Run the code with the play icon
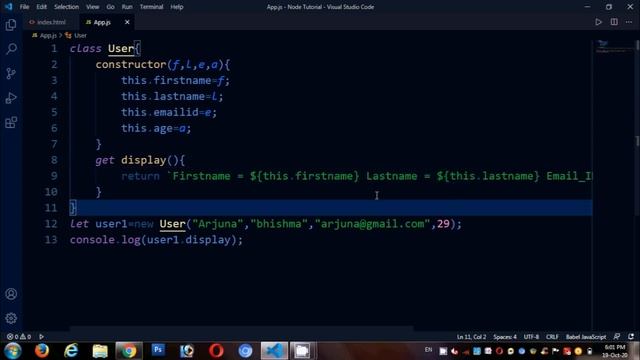 (x=598, y=22)
